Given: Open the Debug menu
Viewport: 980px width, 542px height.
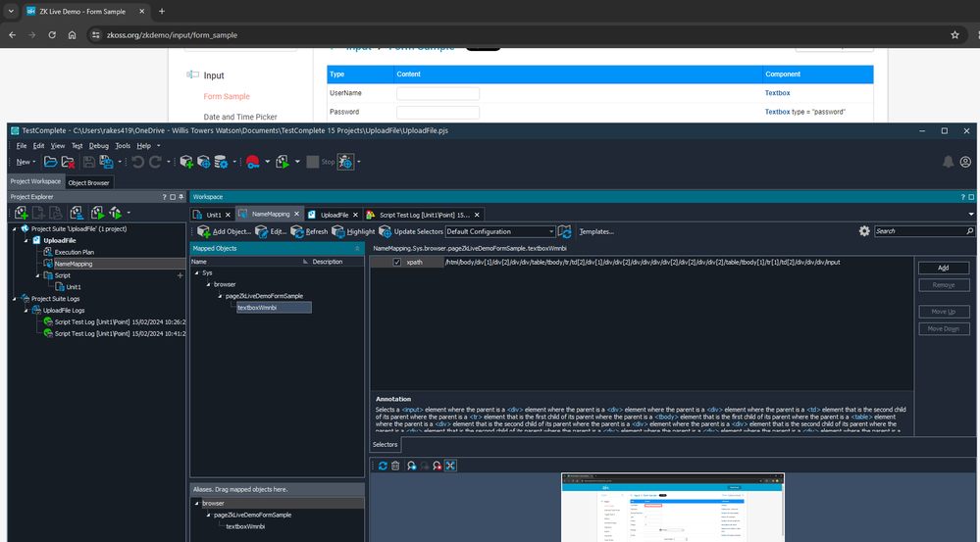Looking at the screenshot, I should point(99,145).
